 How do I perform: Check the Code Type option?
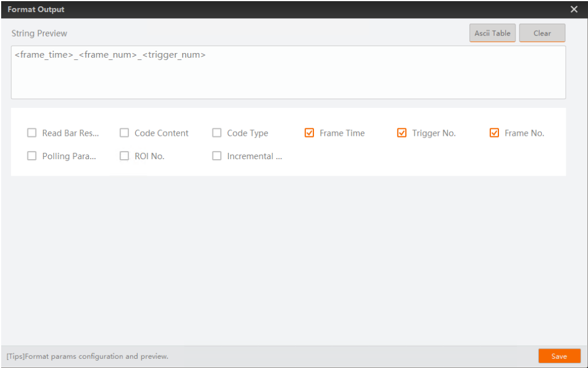click(217, 133)
